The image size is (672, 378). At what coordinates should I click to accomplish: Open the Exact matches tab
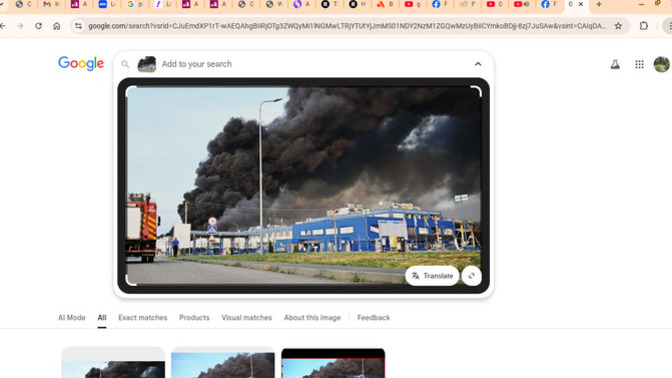point(143,318)
